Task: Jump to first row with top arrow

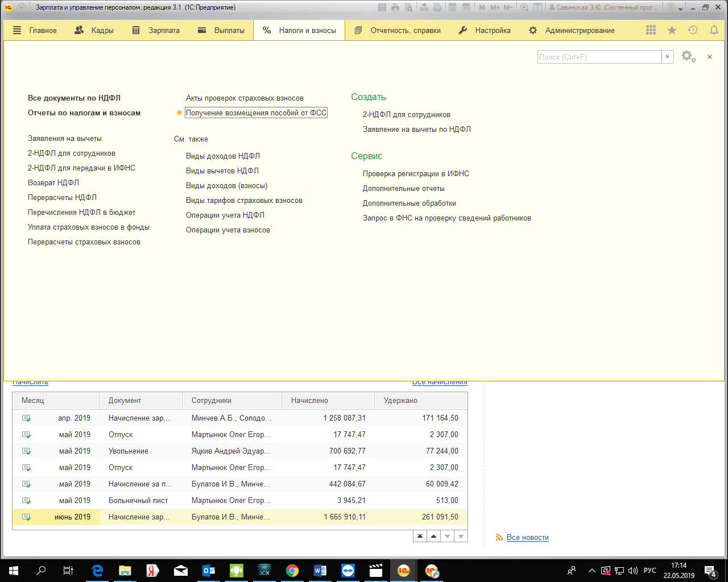Action: [420, 536]
